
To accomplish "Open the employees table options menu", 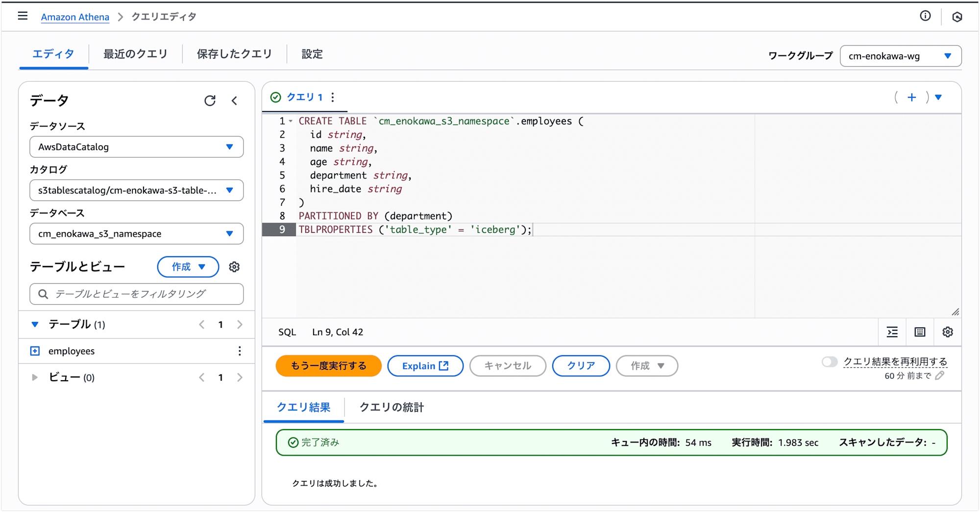I will point(240,351).
